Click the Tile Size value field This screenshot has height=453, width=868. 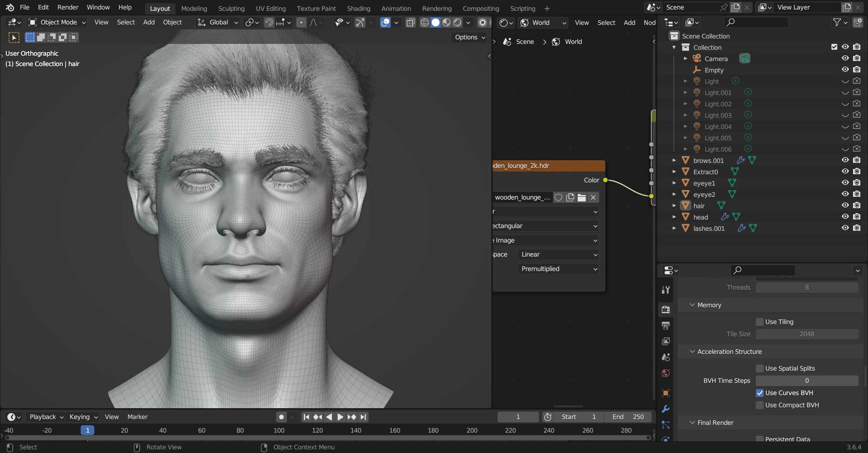[807, 334]
